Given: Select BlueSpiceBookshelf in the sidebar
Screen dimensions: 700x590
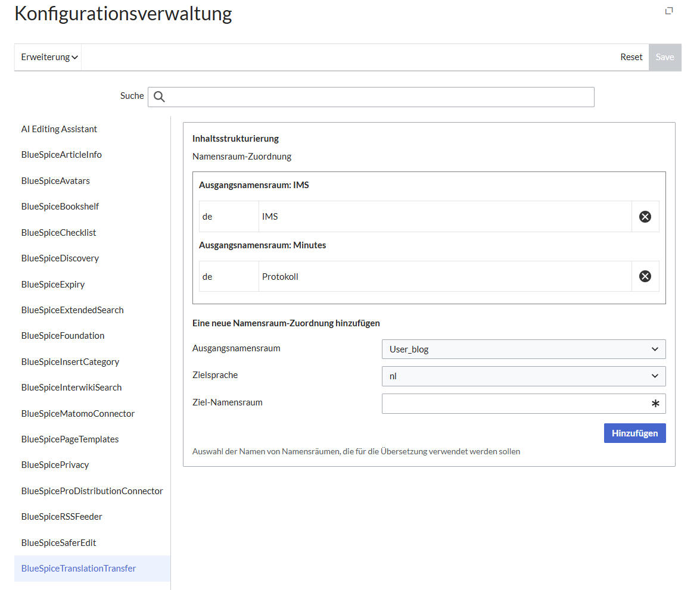Looking at the screenshot, I should coord(60,207).
